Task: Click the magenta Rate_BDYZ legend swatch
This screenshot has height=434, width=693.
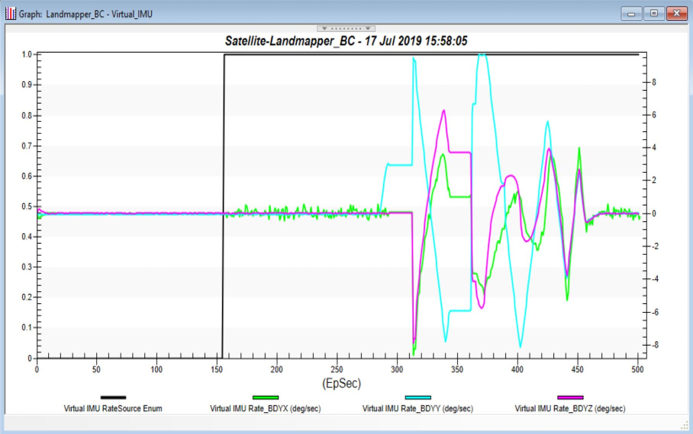Action: click(x=569, y=398)
